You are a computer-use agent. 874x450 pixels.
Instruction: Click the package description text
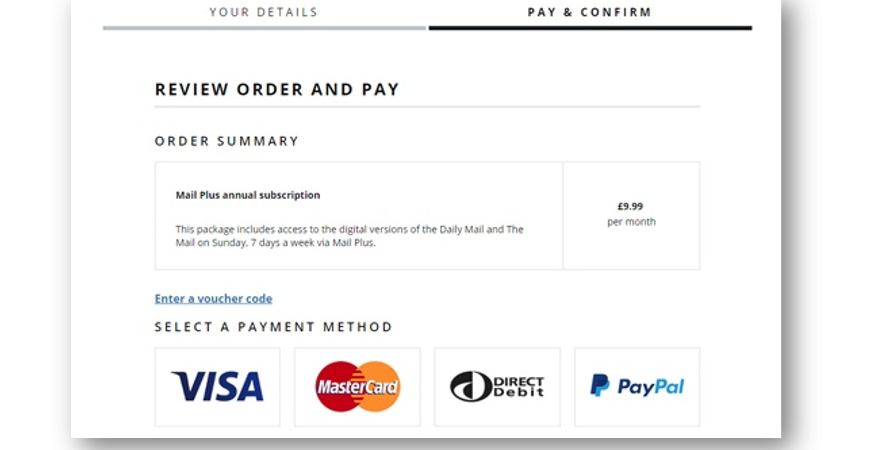point(349,236)
